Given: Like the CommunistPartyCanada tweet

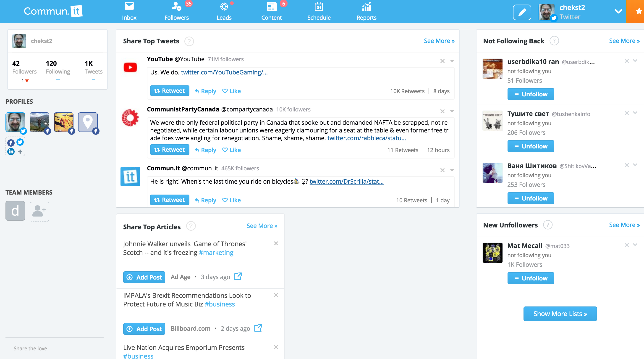Looking at the screenshot, I should (x=231, y=150).
